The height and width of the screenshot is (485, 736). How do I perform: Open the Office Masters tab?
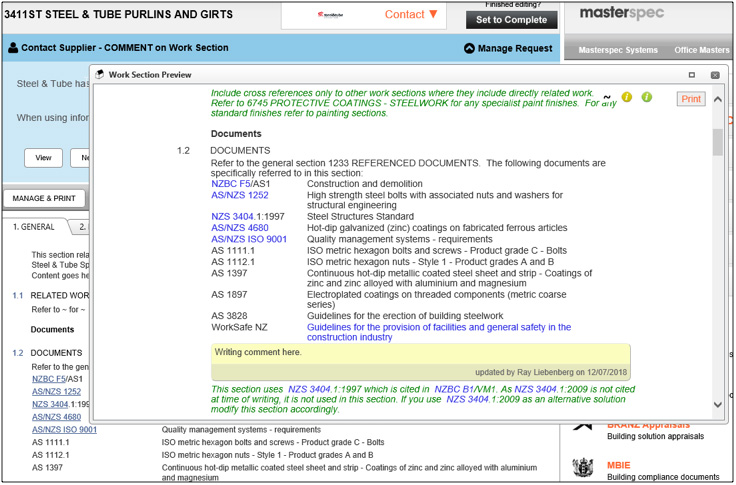point(702,50)
